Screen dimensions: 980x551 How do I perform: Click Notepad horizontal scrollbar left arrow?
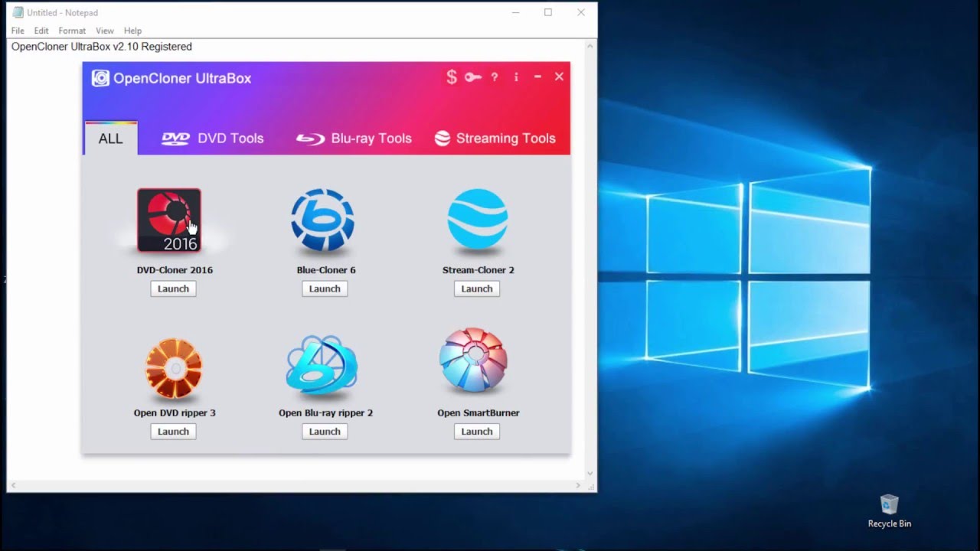pyautogui.click(x=13, y=485)
